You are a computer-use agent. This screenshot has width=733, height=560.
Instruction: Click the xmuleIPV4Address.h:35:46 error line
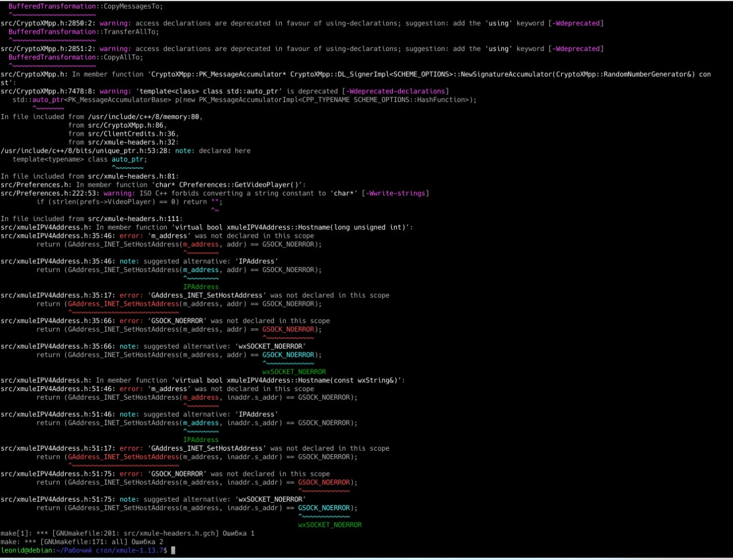tap(157, 236)
